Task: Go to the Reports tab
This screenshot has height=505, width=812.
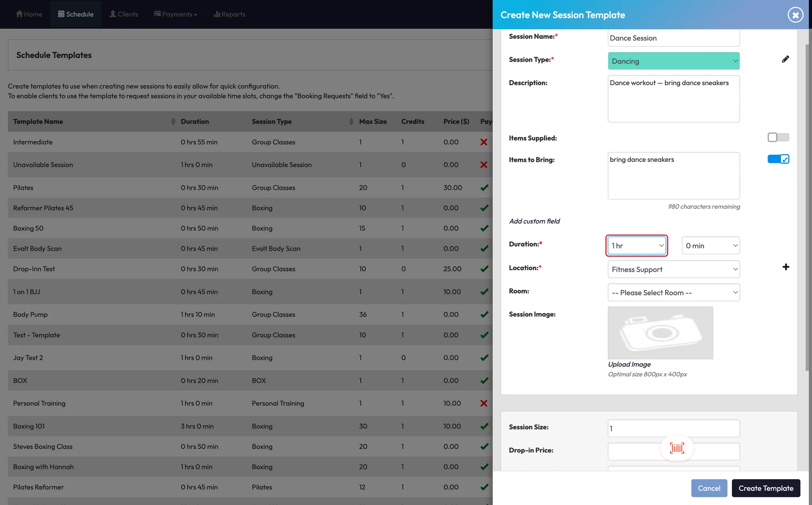Action: [230, 14]
